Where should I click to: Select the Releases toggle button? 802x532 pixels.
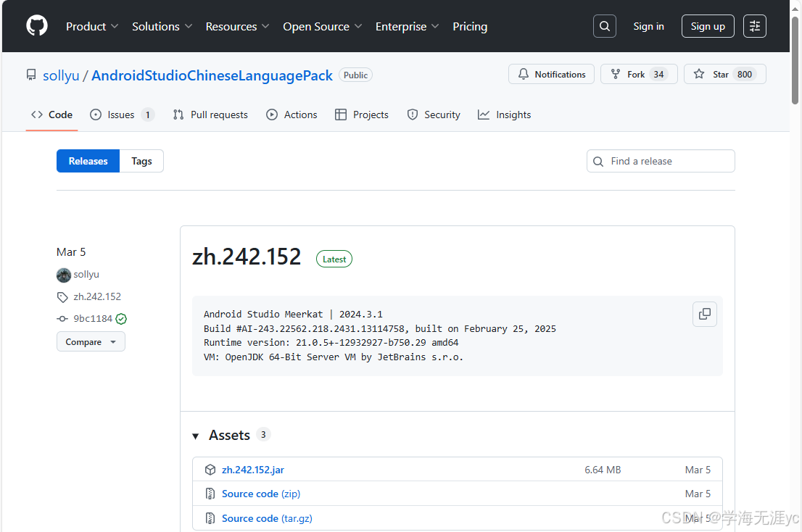click(x=88, y=161)
